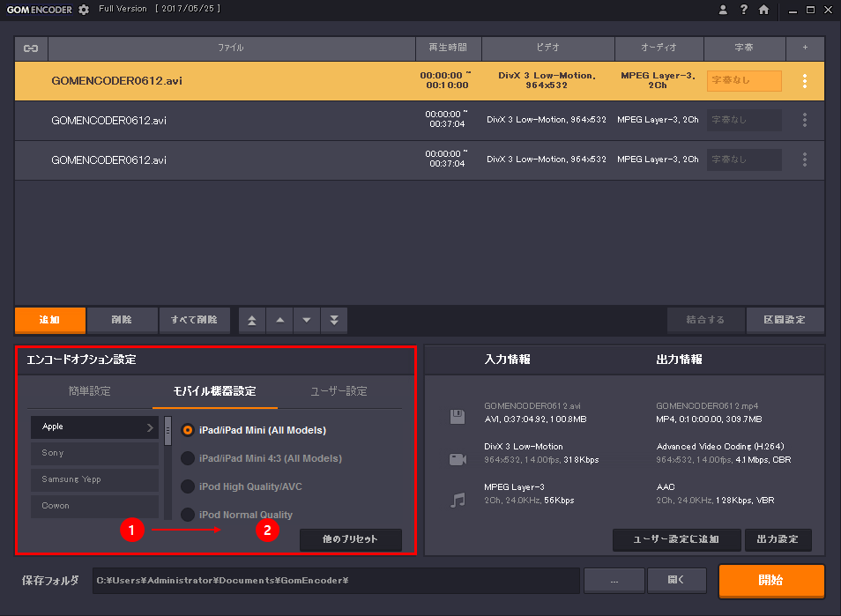Image resolution: width=841 pixels, height=616 pixels.
Task: Click the 区間設定 button
Action: [785, 320]
